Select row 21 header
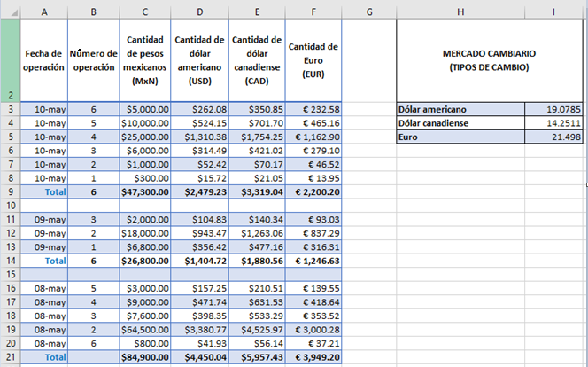 click(10, 357)
